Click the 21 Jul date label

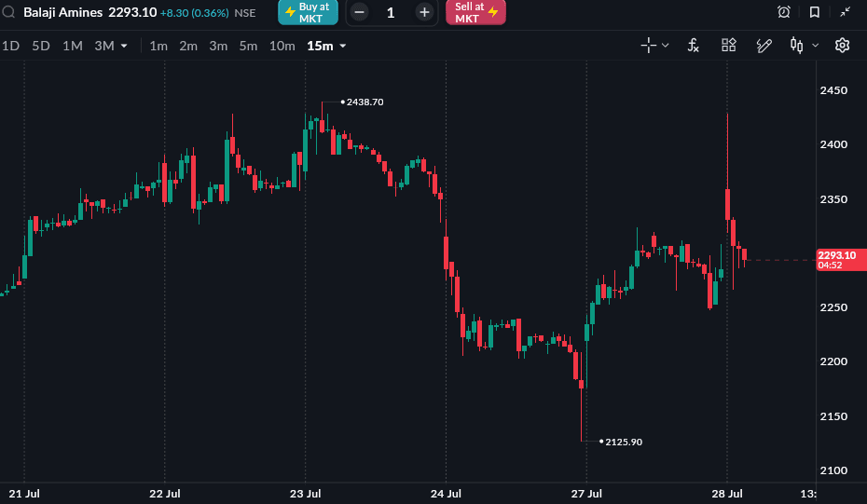click(24, 494)
